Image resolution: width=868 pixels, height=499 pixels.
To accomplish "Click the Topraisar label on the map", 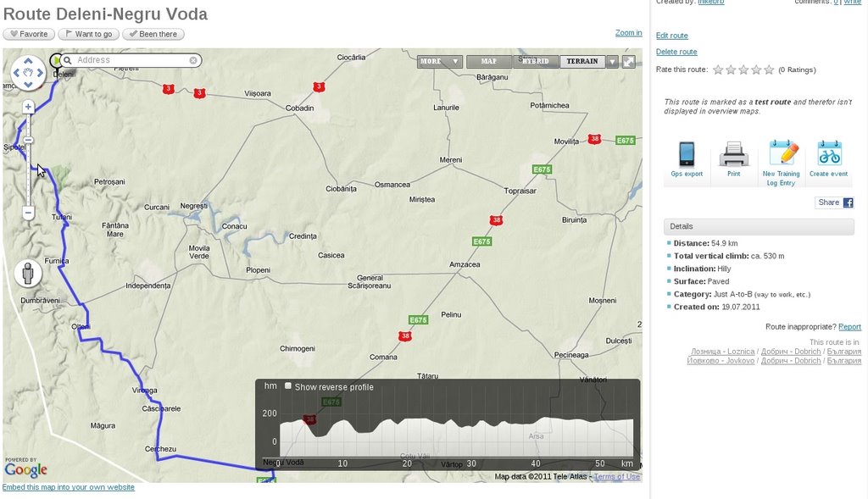I will [520, 191].
